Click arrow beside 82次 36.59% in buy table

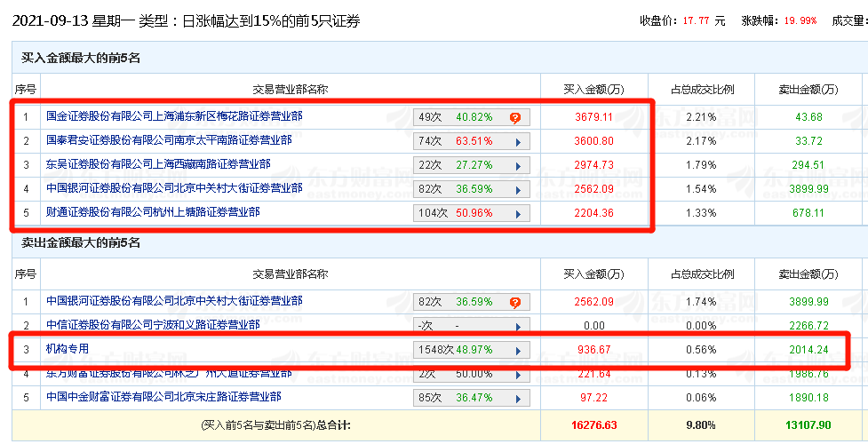coord(518,190)
